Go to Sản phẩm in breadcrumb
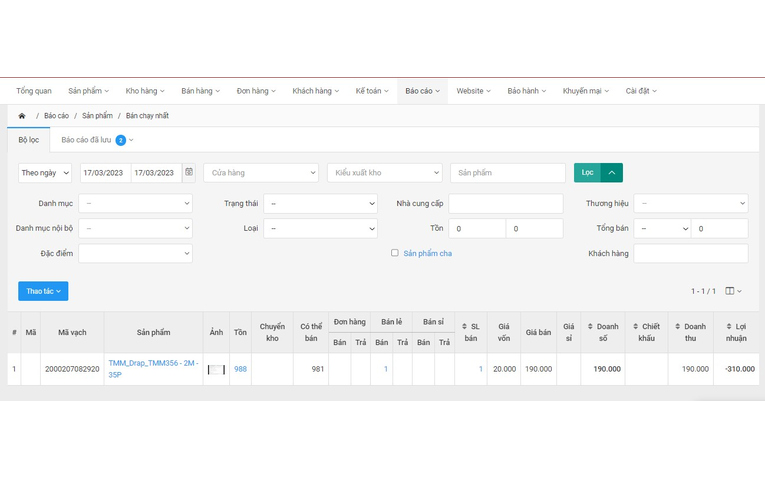The image size is (765, 478). click(x=98, y=116)
